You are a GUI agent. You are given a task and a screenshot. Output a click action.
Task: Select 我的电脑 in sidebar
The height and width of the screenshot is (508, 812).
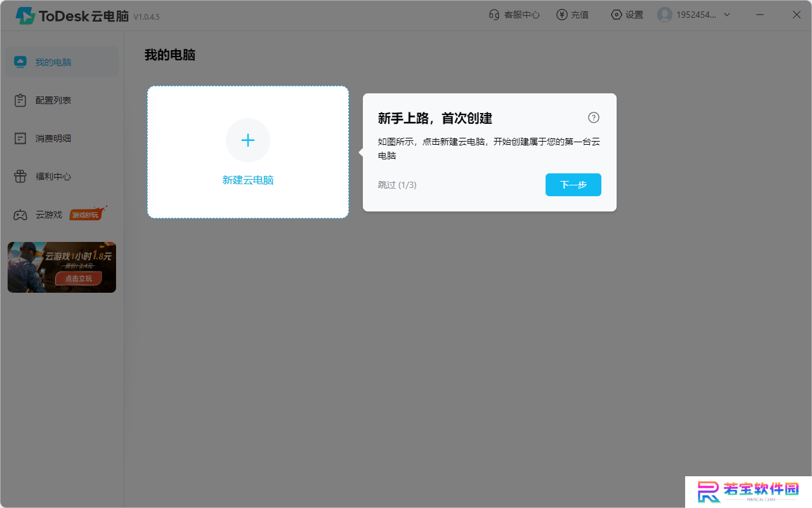[x=62, y=62]
